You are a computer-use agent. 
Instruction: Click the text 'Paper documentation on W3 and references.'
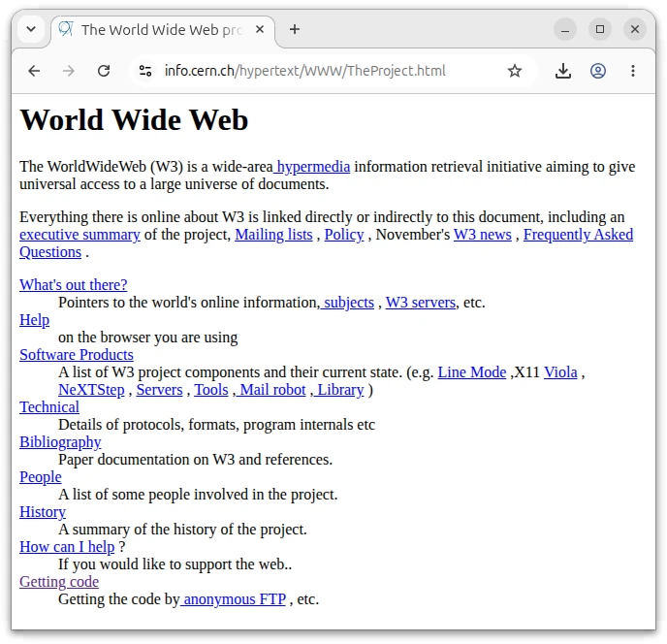coord(195,460)
